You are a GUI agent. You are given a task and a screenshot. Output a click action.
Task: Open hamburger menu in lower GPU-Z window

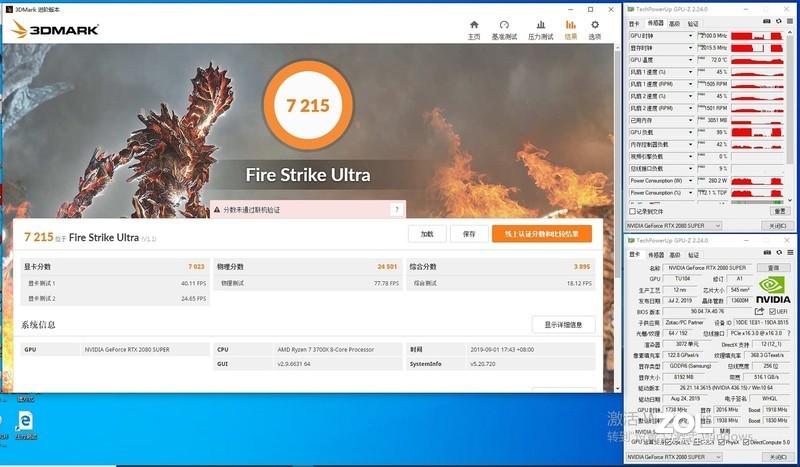[790, 253]
